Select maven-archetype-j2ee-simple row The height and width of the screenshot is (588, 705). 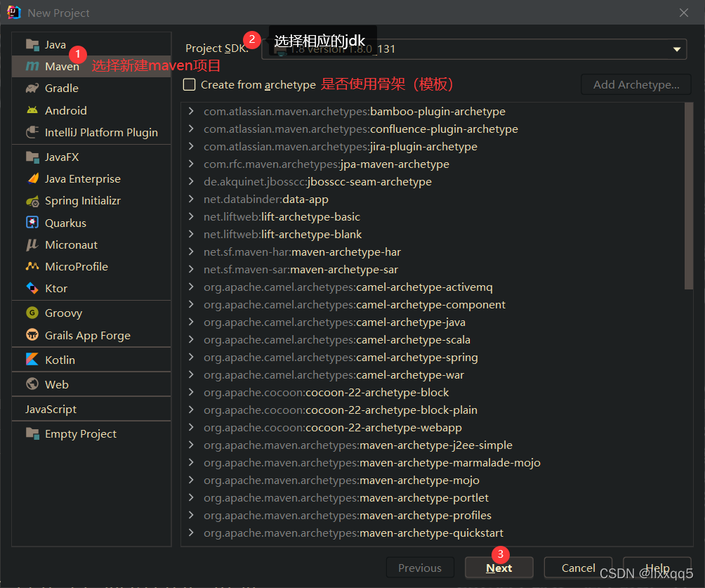tap(433, 445)
